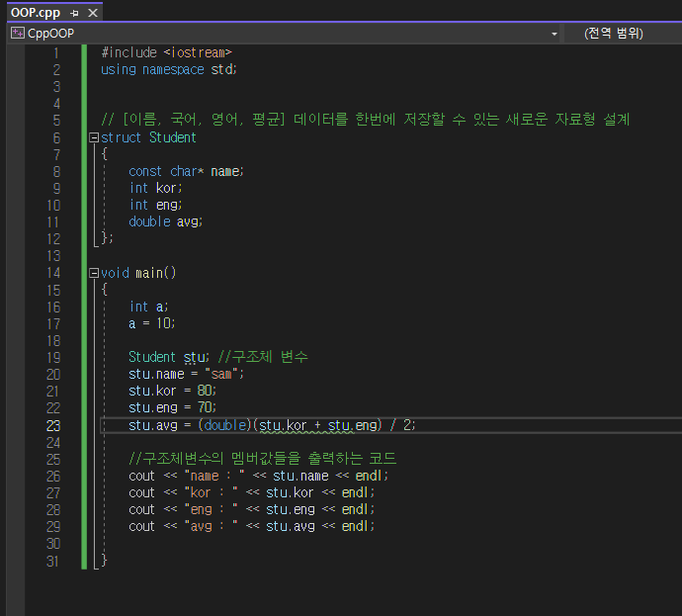Click line number 14 in gutter

pyautogui.click(x=53, y=273)
